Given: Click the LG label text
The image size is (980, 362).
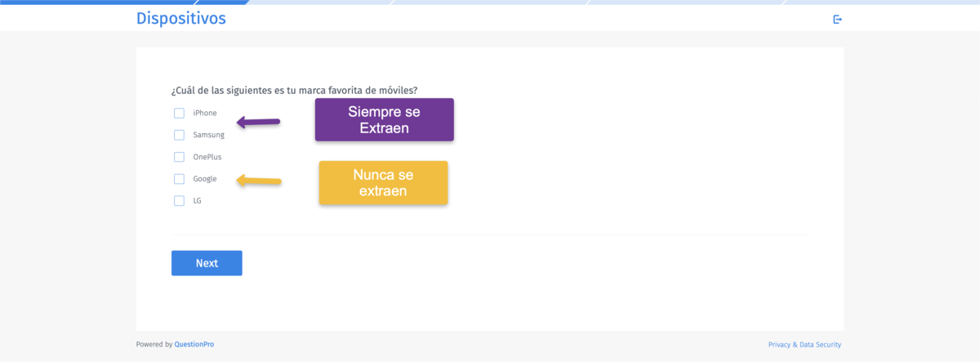Looking at the screenshot, I should (197, 201).
